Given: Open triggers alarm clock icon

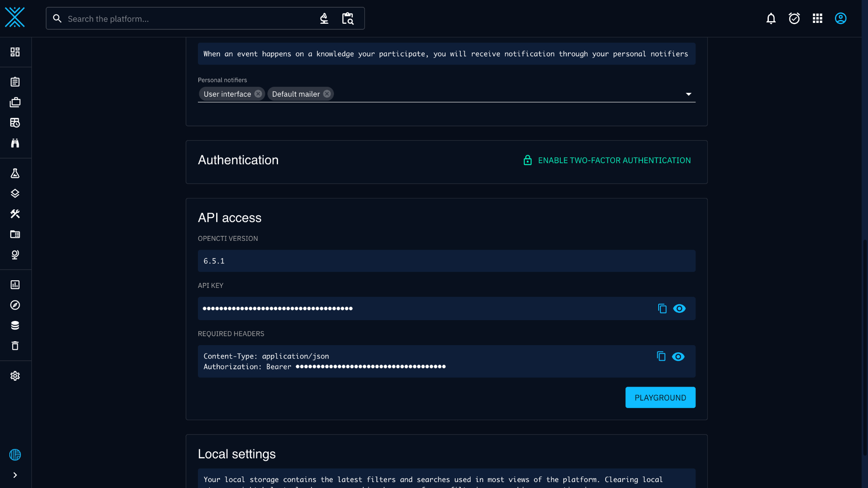Looking at the screenshot, I should click(794, 18).
